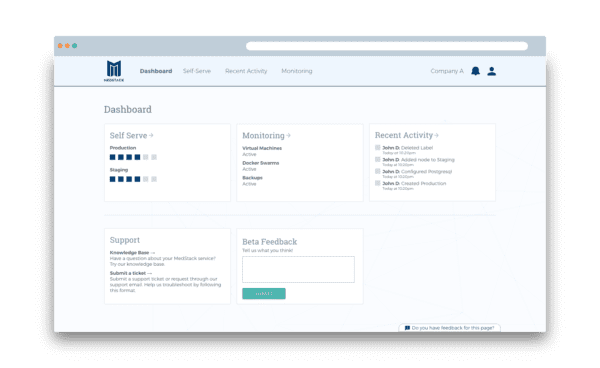Open the Company A selector
The height and width of the screenshot is (368, 600).
(447, 71)
